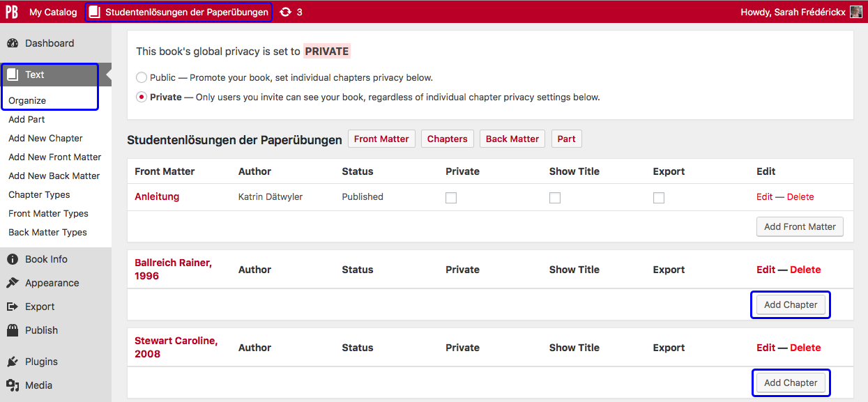868x402 pixels.
Task: Open My Catalog in top bar
Action: point(53,12)
